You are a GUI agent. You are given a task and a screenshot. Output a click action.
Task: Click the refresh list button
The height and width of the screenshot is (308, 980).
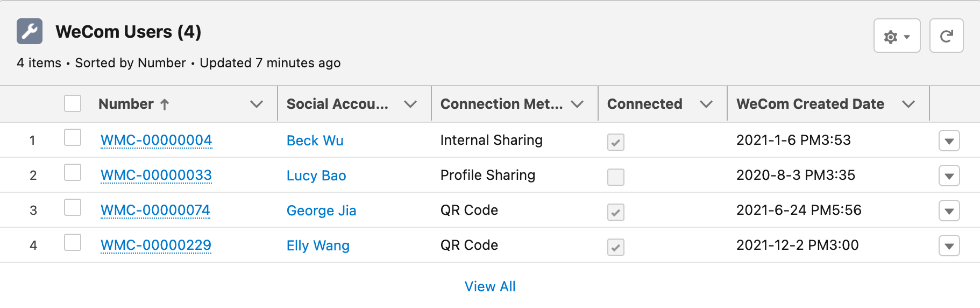(x=947, y=36)
